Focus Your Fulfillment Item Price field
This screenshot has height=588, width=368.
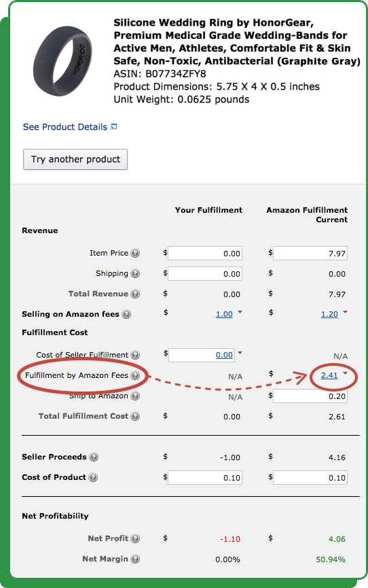coord(205,253)
